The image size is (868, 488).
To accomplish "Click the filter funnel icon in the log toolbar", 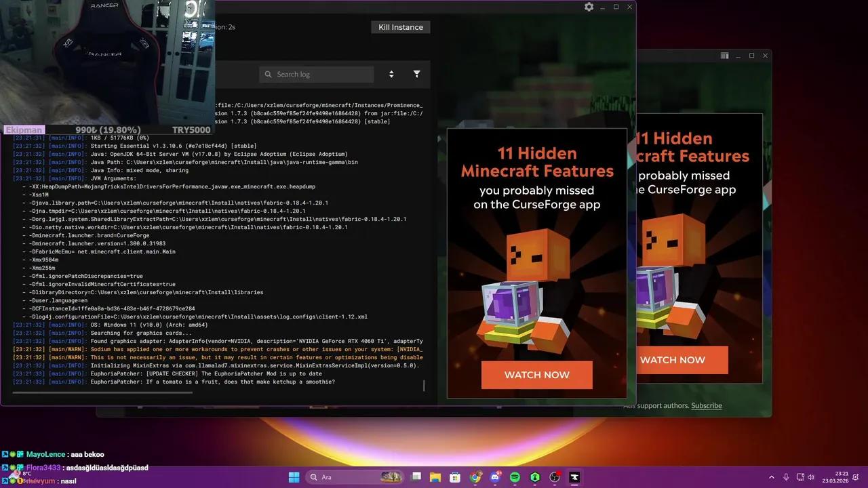I will click(416, 73).
